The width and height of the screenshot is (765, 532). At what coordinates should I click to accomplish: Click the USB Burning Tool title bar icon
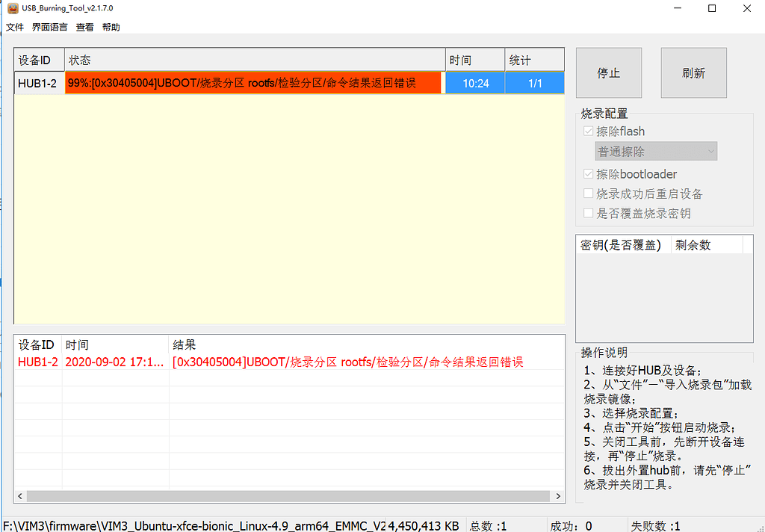12,8
